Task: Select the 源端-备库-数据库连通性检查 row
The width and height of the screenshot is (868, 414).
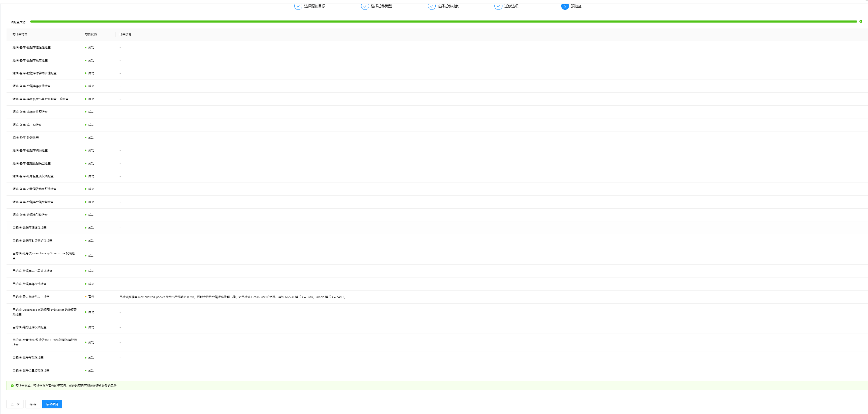Action: (x=32, y=47)
